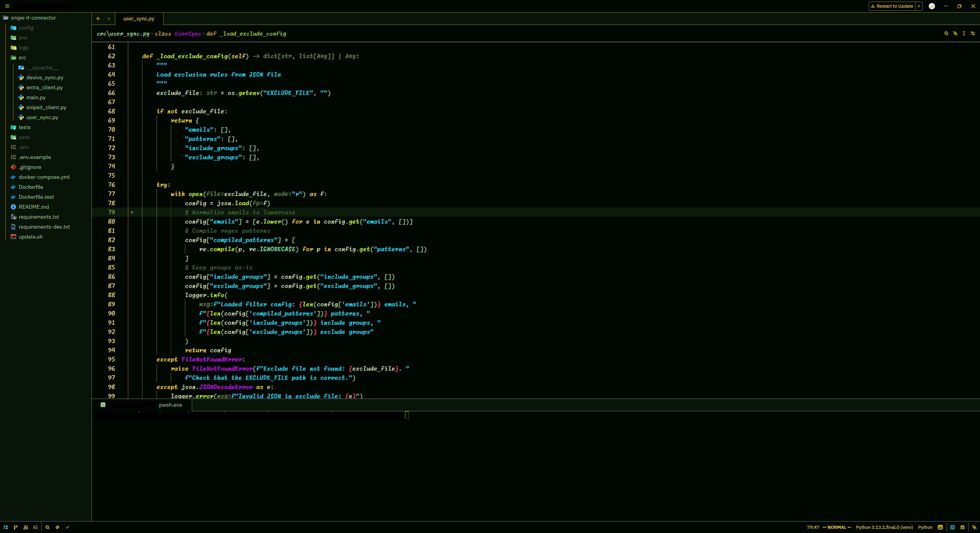This screenshot has width=980, height=533.
Task: Click the user avatar icon
Action: click(x=932, y=6)
